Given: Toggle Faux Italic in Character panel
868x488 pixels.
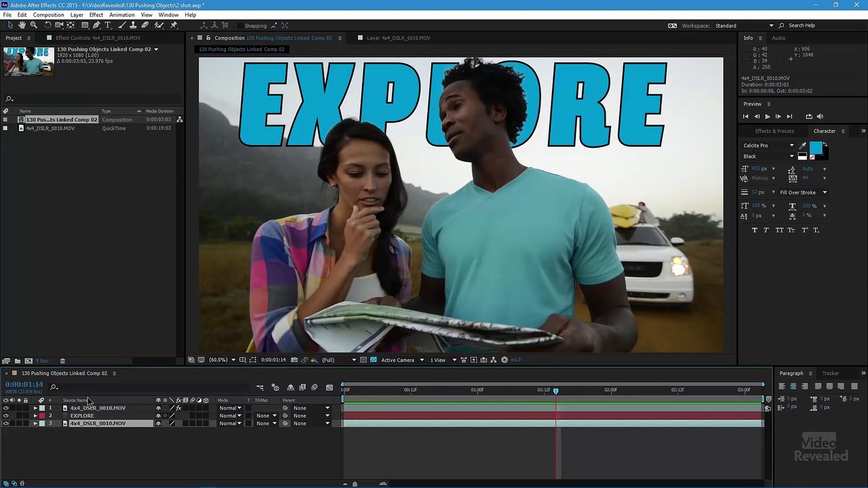Looking at the screenshot, I should pos(766,230).
